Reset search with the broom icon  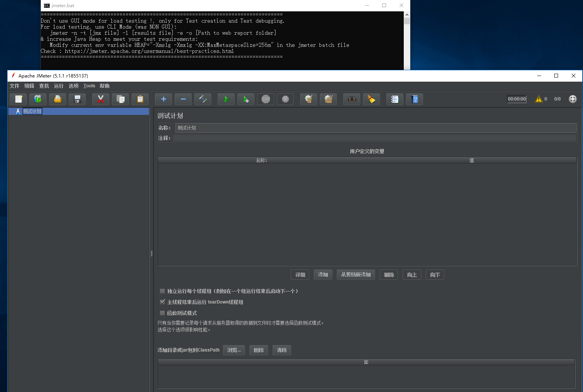[x=371, y=99]
